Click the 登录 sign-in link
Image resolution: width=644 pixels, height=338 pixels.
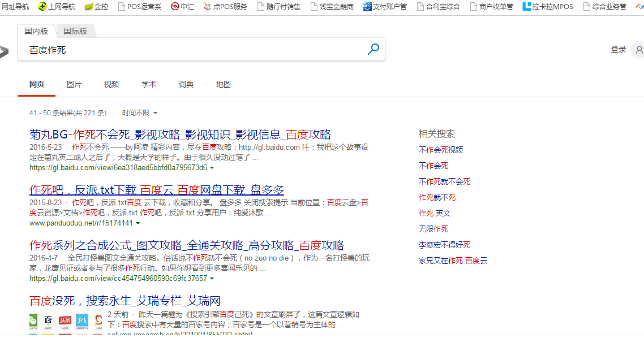point(618,49)
